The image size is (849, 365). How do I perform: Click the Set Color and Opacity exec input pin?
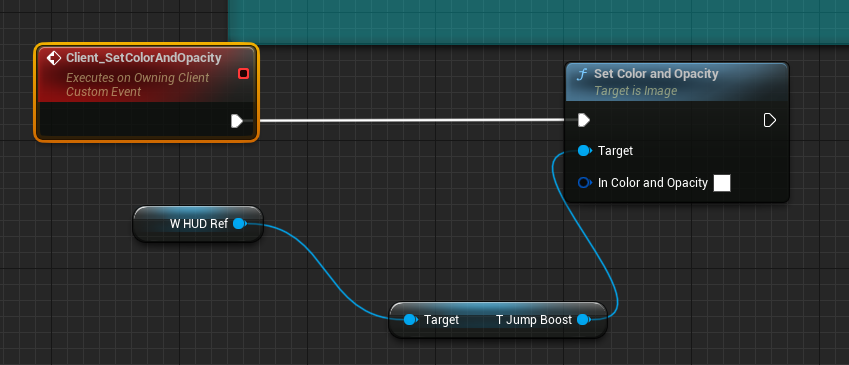click(584, 120)
